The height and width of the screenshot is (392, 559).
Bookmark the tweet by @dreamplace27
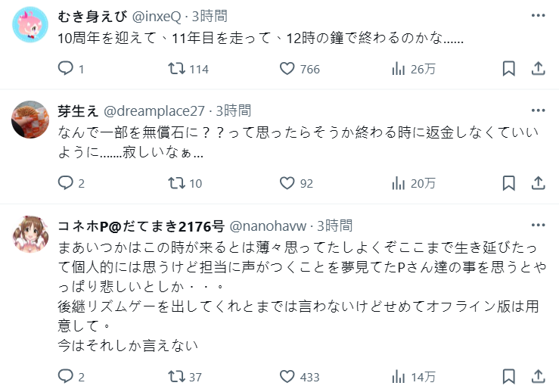tap(509, 182)
